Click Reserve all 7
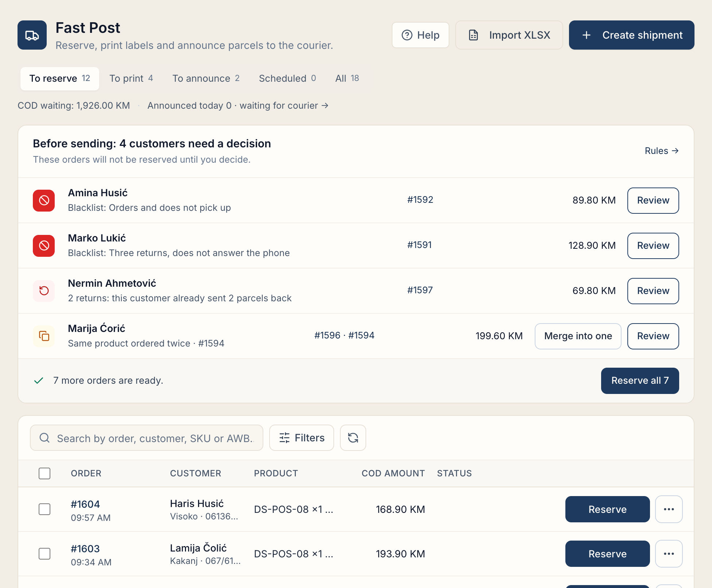 tap(640, 380)
